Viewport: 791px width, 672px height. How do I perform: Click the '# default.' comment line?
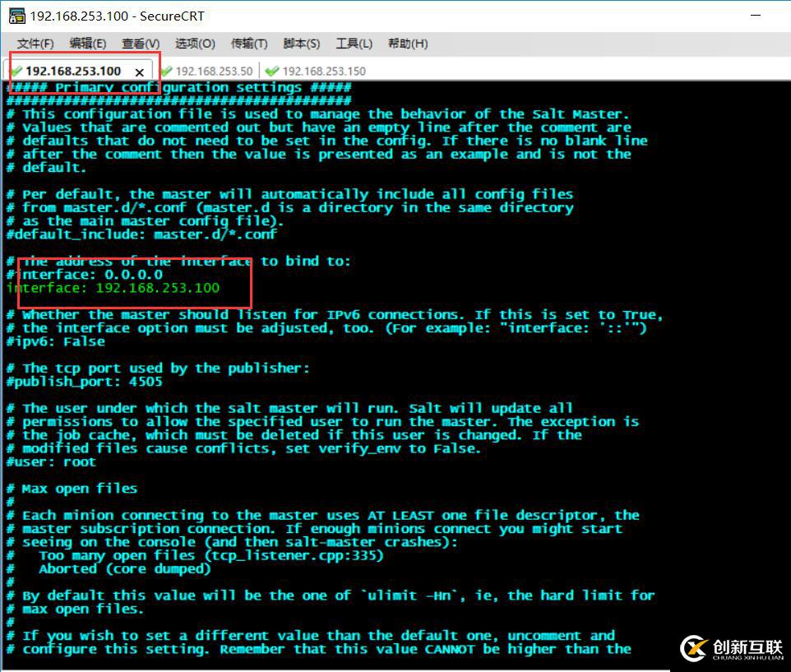[46, 168]
